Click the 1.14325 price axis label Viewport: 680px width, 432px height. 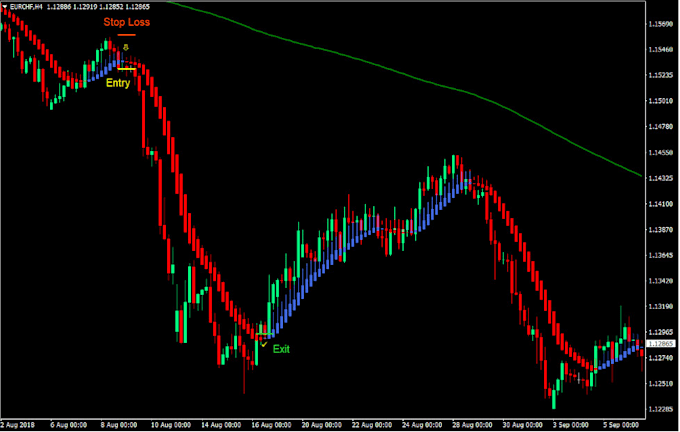point(660,178)
